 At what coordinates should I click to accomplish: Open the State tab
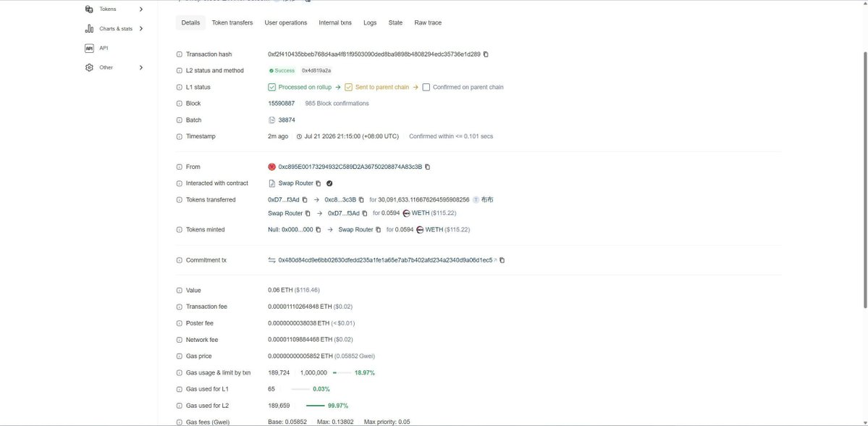395,22
